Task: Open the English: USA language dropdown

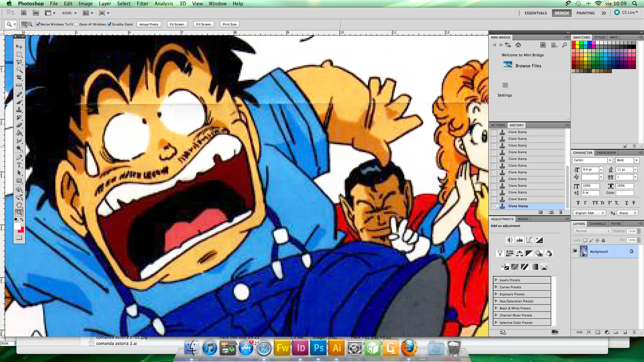Action: click(589, 213)
